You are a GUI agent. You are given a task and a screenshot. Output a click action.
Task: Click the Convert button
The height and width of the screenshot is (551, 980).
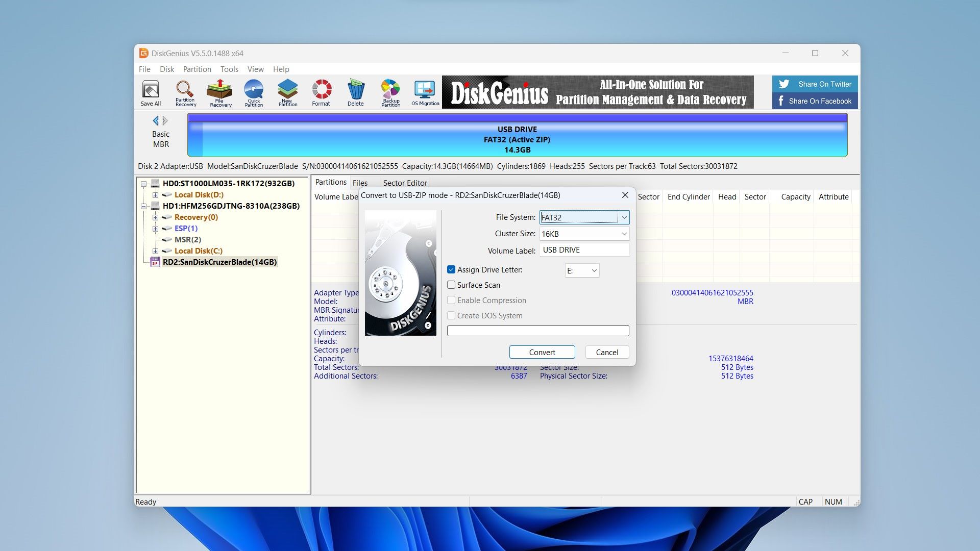542,352
